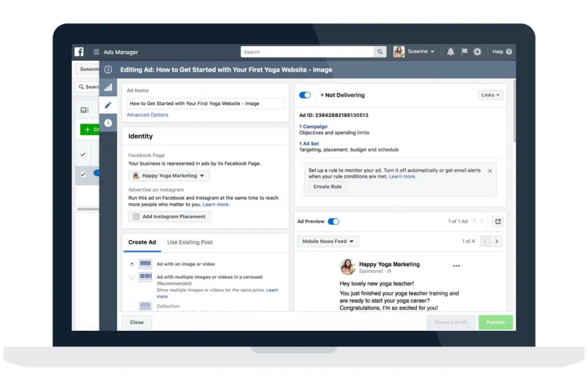
Task: Open the Mobile News Feed placement dropdown
Action: coord(327,241)
